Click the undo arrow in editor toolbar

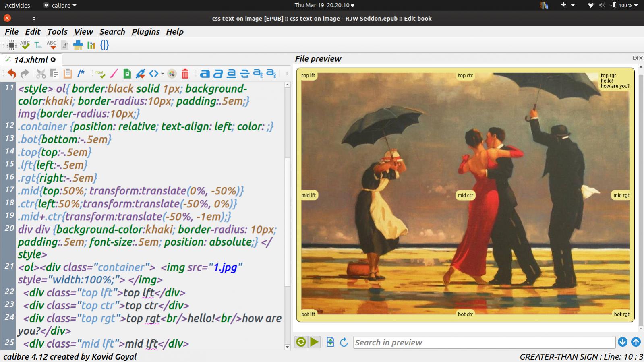[x=12, y=74]
